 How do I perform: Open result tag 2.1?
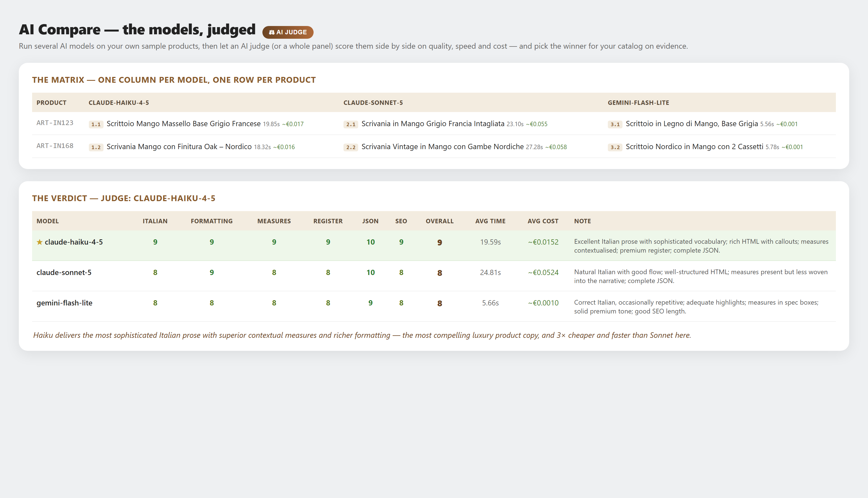pyautogui.click(x=351, y=124)
